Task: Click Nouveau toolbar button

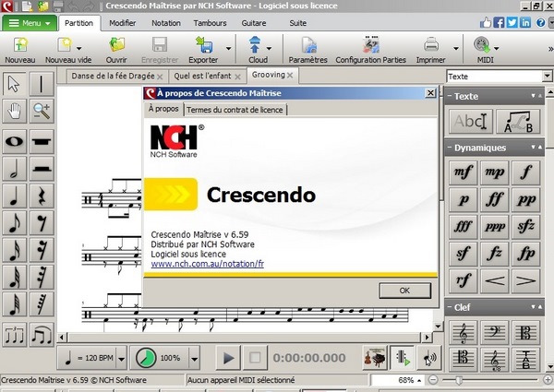Action: (x=20, y=50)
